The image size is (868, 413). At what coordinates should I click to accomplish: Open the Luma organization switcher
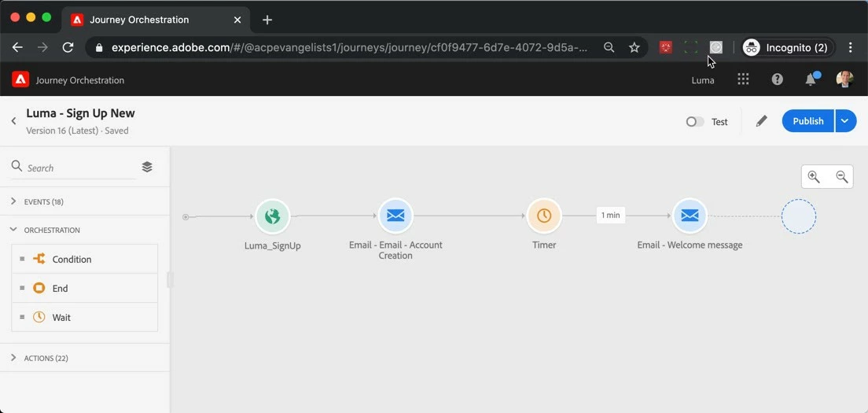click(702, 80)
